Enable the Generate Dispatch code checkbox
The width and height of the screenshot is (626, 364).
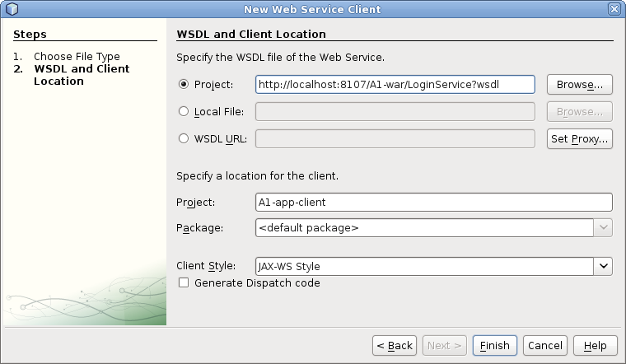[x=184, y=283]
